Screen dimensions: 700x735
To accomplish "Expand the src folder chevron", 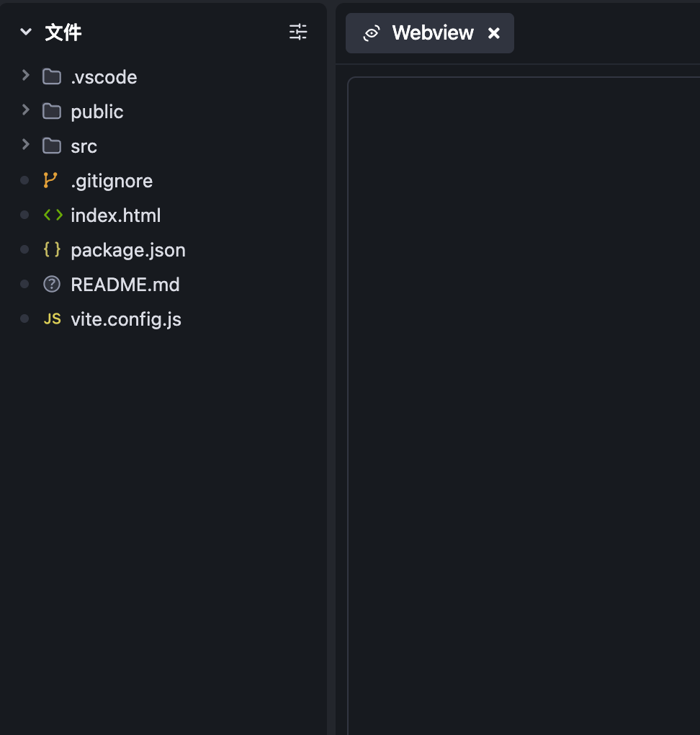I will point(26,145).
